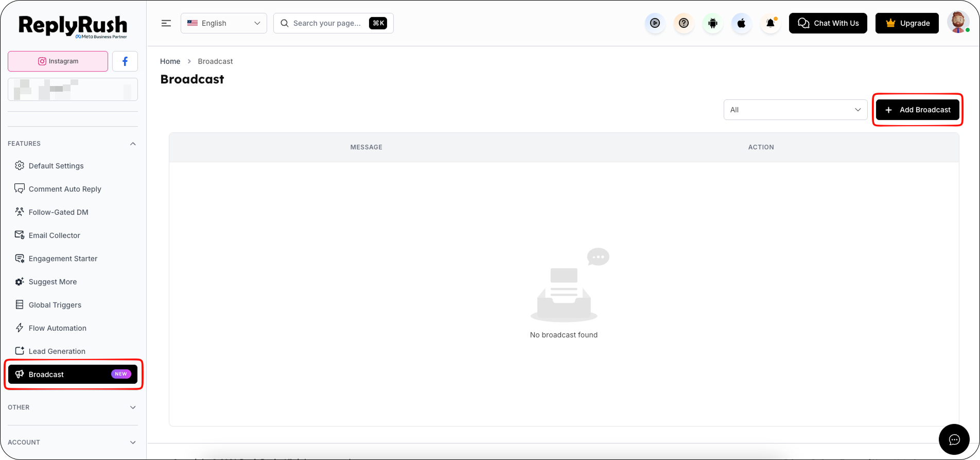This screenshot has width=980, height=460.
Task: Focus the Search your page field
Action: click(334, 23)
